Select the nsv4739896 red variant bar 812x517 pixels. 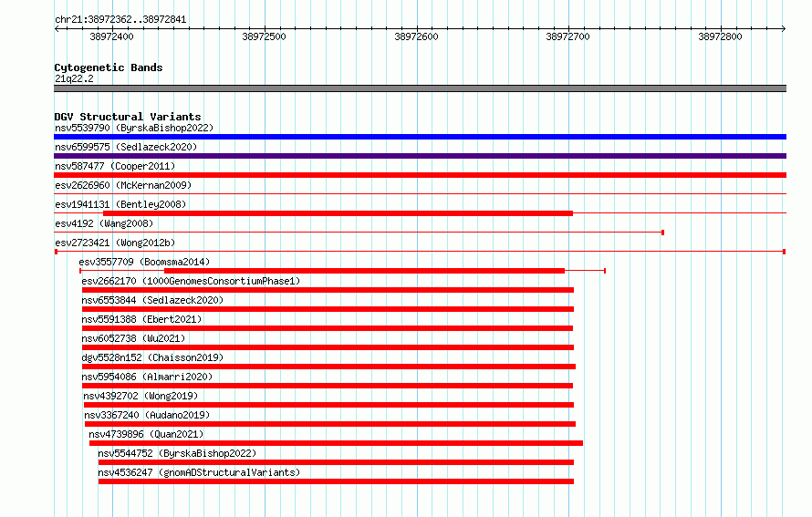click(336, 443)
